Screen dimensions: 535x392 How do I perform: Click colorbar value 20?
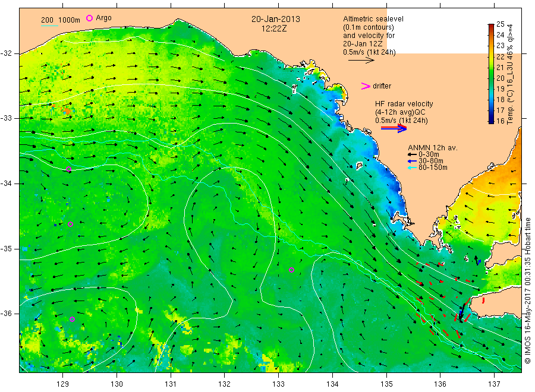click(500, 78)
